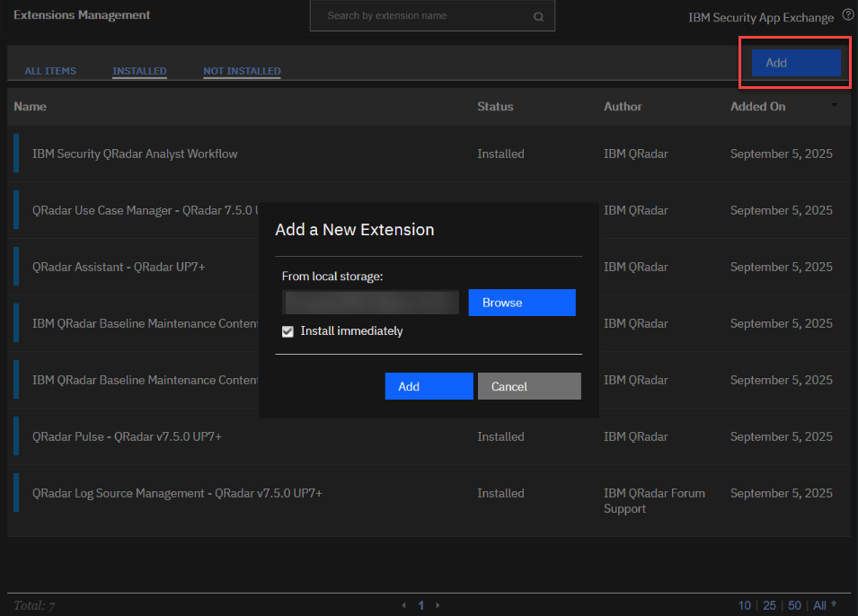Show 25 items per page
This screenshot has width=858, height=616.
click(769, 605)
